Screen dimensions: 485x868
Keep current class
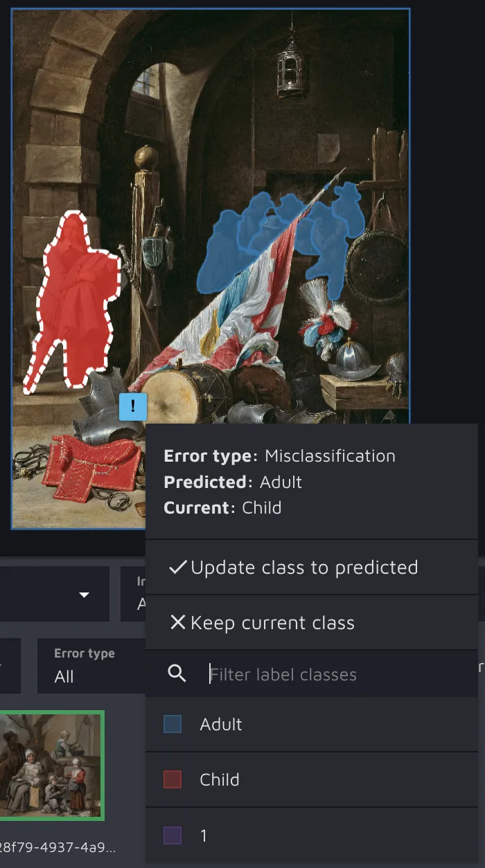coord(312,622)
